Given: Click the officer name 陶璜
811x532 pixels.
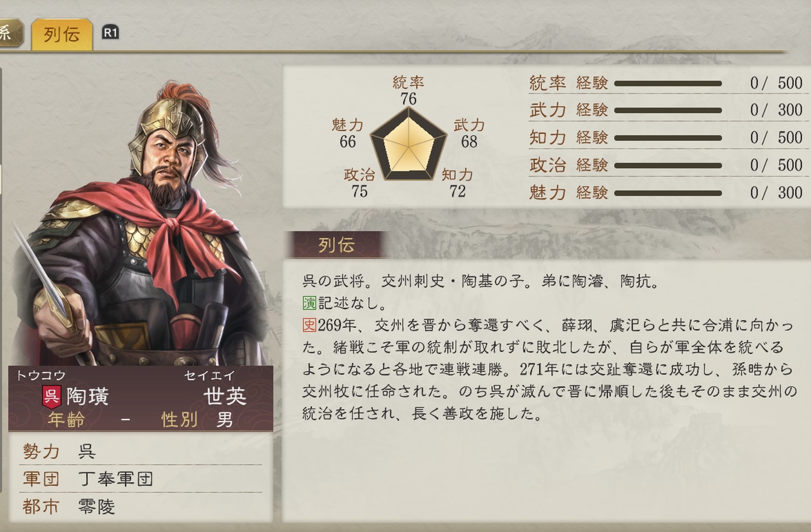Looking at the screenshot, I should [x=87, y=396].
